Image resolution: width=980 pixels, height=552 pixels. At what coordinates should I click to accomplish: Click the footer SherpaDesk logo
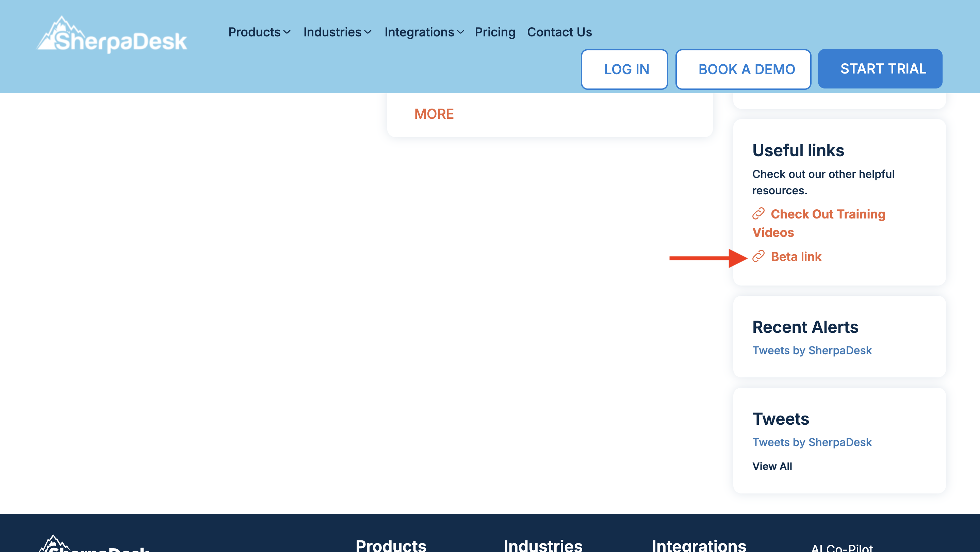tap(94, 545)
